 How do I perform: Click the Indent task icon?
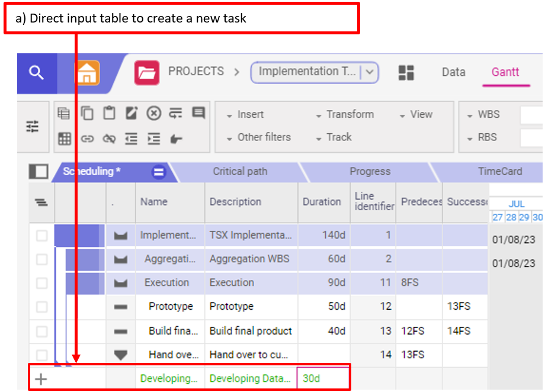pyautogui.click(x=154, y=139)
